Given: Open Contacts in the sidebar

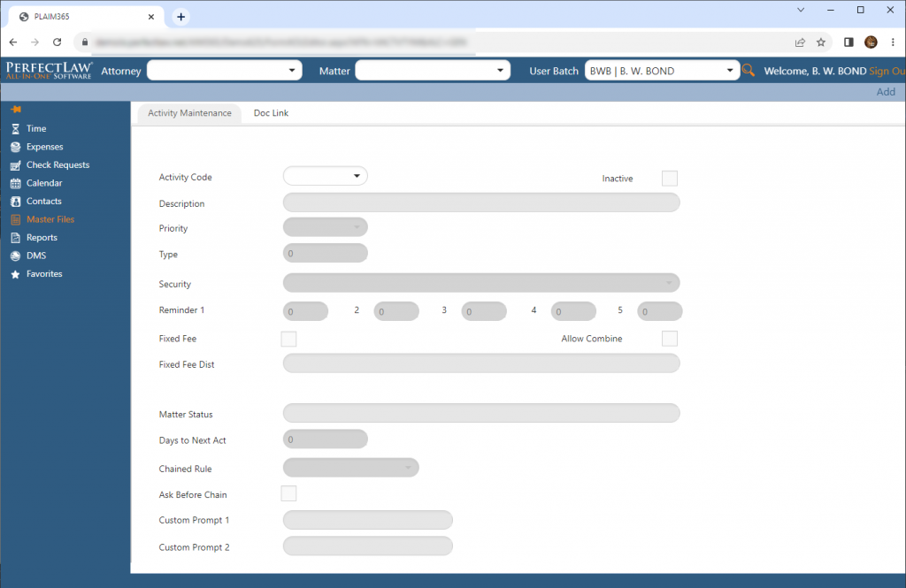Looking at the screenshot, I should click(44, 202).
